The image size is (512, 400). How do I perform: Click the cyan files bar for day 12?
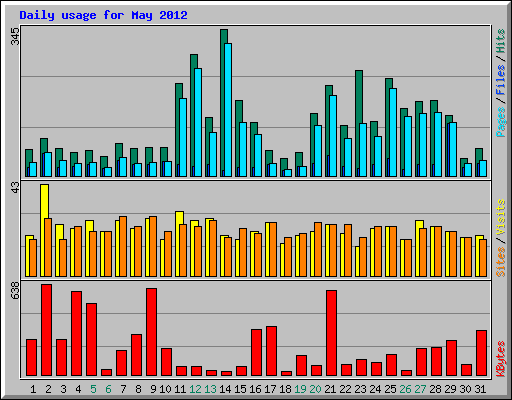pyautogui.click(x=198, y=122)
